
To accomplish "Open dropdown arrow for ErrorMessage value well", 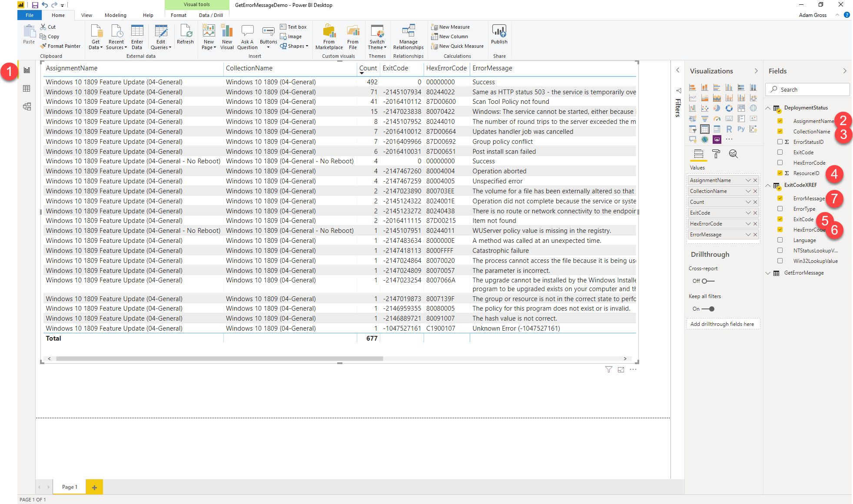I will click(748, 235).
